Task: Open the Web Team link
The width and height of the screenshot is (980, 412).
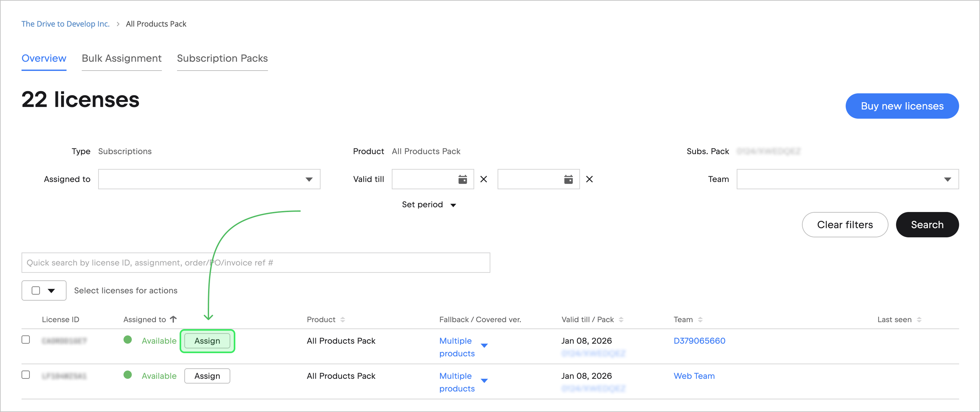Action: (694, 376)
